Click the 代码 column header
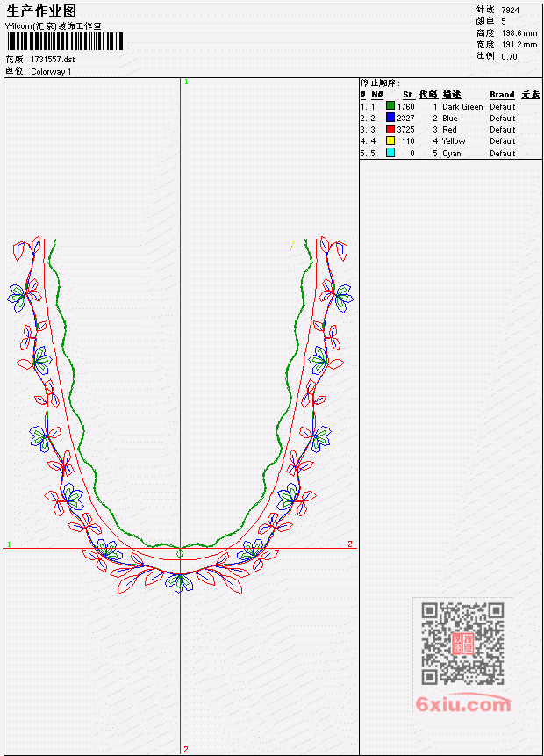This screenshot has height=756, width=544. 428,95
